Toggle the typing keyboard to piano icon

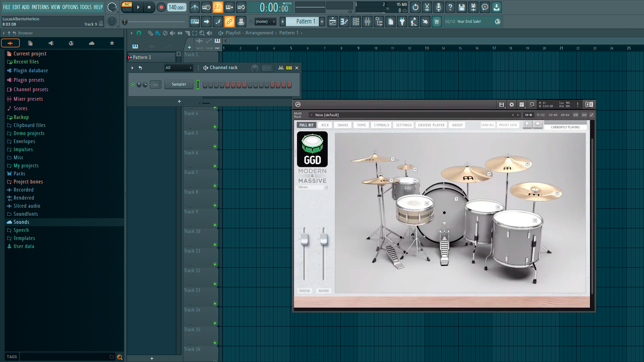(195, 22)
